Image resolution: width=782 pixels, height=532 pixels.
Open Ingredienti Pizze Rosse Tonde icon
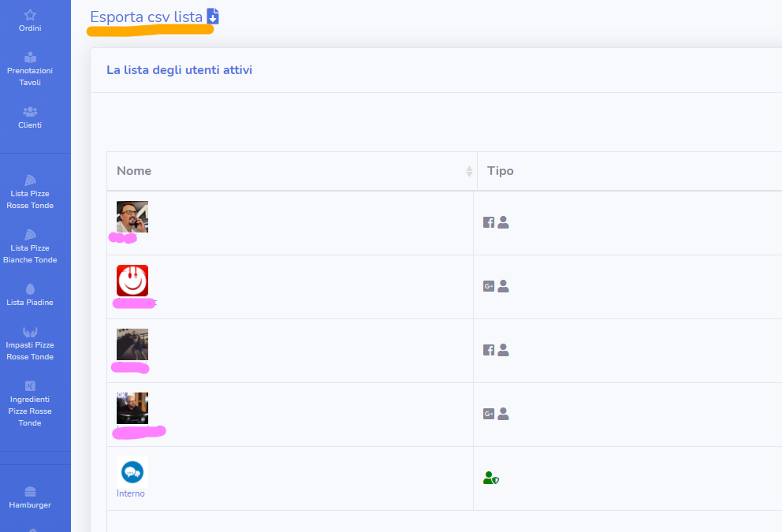pos(30,386)
